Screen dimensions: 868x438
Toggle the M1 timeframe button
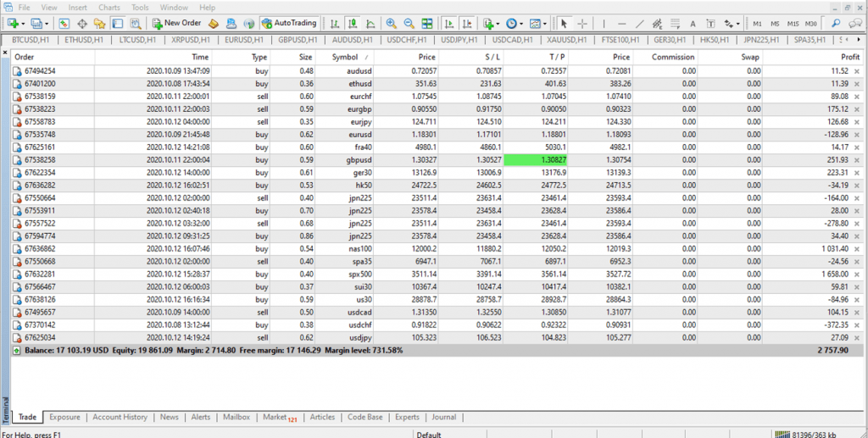[757, 23]
